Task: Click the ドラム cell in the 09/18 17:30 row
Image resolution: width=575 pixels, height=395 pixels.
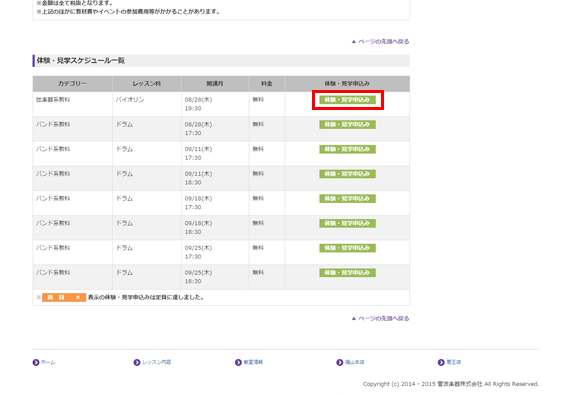Action: click(x=147, y=203)
